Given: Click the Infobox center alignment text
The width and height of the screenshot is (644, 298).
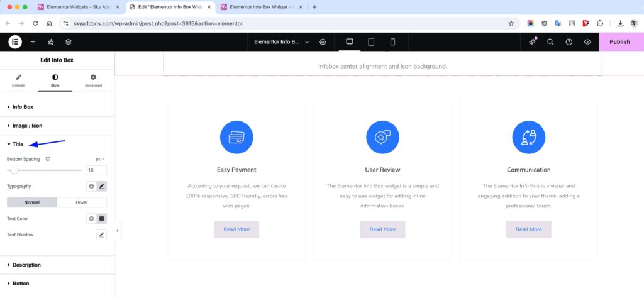Looking at the screenshot, I should point(383,66).
